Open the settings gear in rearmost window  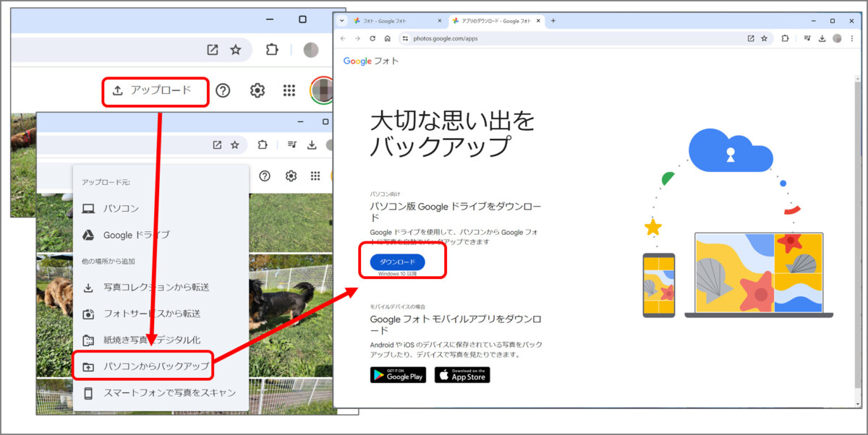(257, 90)
